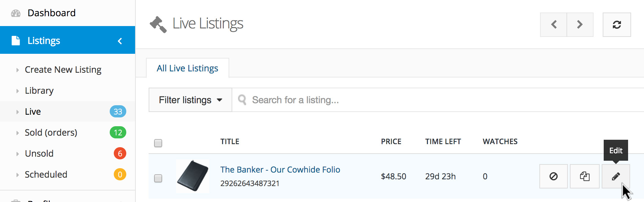Open Dashboard via its gauge icon
This screenshot has height=202, width=644.
coord(16,13)
